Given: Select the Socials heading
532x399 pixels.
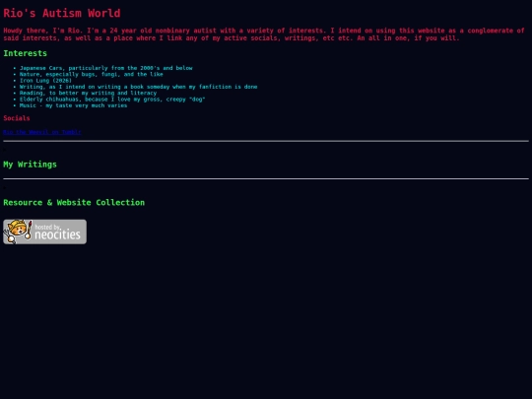Looking at the screenshot, I should 17,118.
